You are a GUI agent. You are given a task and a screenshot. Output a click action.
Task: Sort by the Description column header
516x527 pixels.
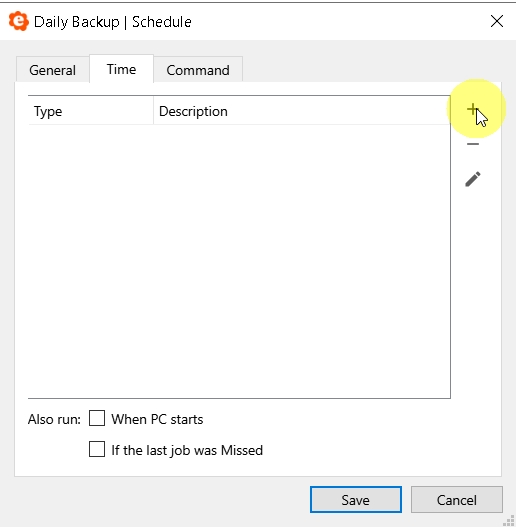302,111
